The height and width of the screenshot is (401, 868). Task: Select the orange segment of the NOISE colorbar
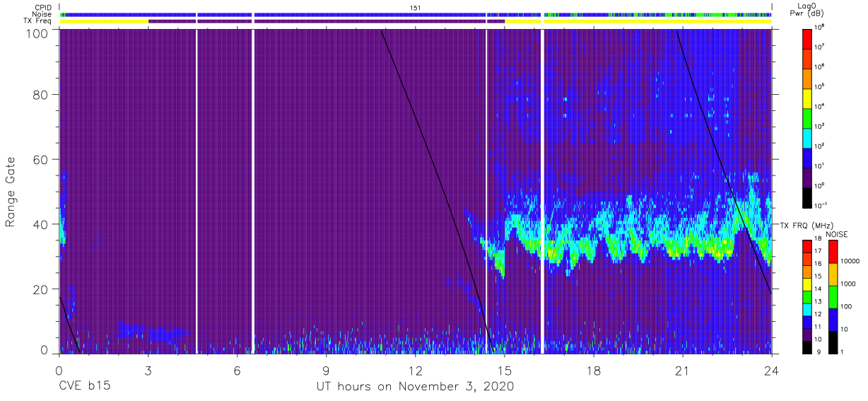832,274
